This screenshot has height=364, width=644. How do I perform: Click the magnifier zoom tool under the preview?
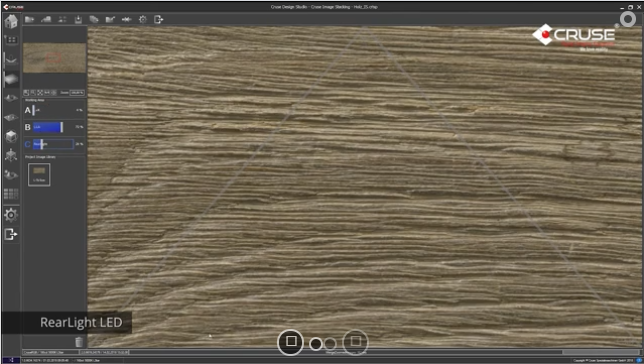click(33, 93)
